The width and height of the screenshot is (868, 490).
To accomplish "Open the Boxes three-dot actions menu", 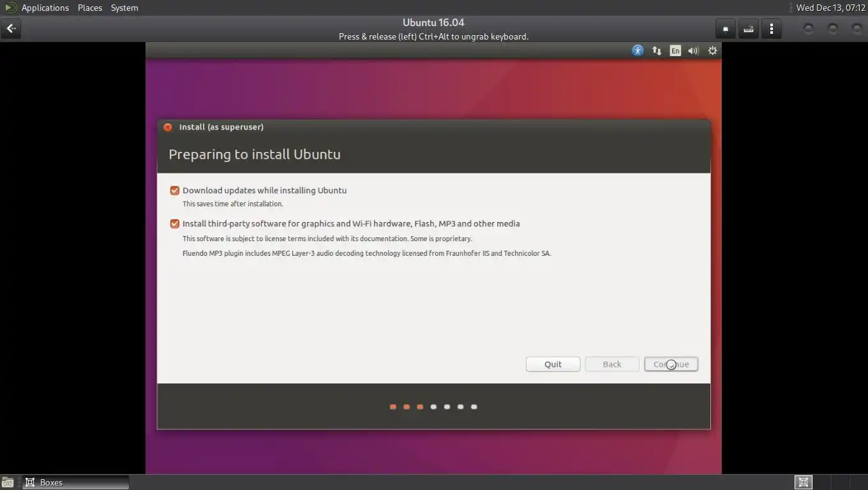I will (772, 29).
